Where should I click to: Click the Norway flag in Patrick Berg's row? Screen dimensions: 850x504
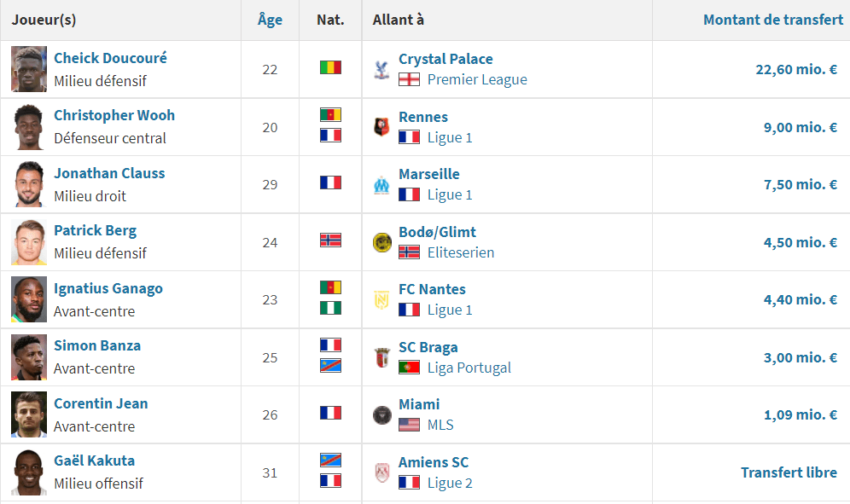click(330, 240)
